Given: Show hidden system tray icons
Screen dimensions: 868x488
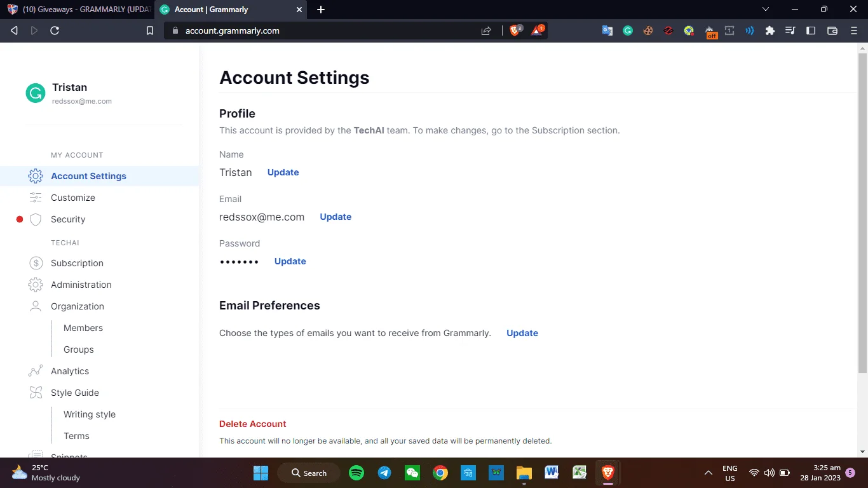Looking at the screenshot, I should [x=709, y=473].
